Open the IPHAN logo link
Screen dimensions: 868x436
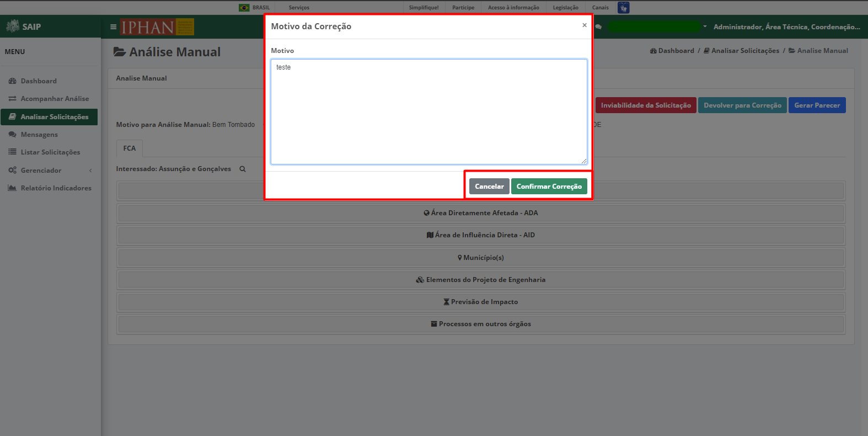(157, 27)
